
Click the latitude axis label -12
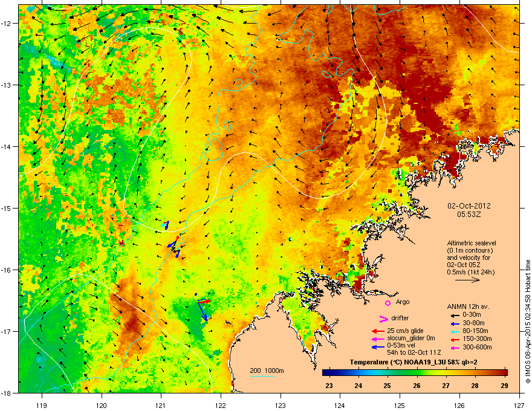pos(7,23)
